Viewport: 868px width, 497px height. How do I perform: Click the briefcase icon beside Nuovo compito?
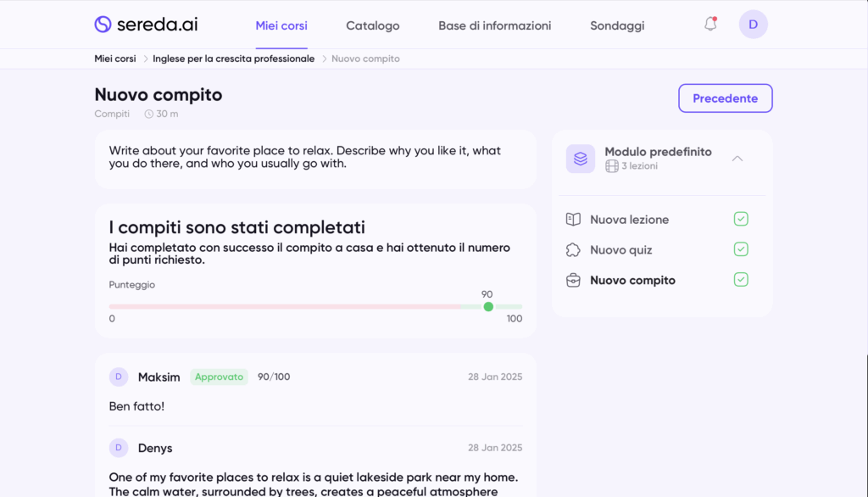573,281
